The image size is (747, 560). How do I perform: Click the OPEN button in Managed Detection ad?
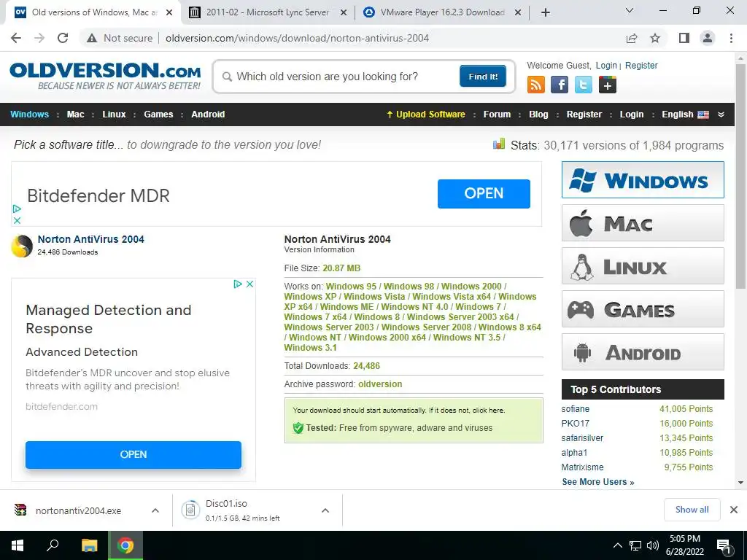[133, 454]
